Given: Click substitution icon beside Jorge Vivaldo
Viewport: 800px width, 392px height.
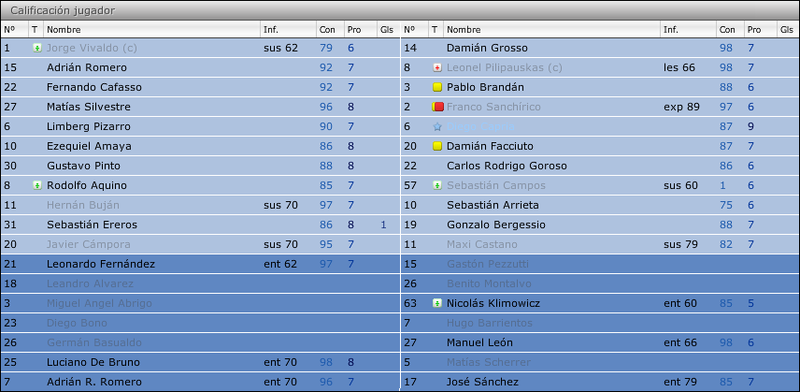Looking at the screenshot, I should click(x=37, y=48).
